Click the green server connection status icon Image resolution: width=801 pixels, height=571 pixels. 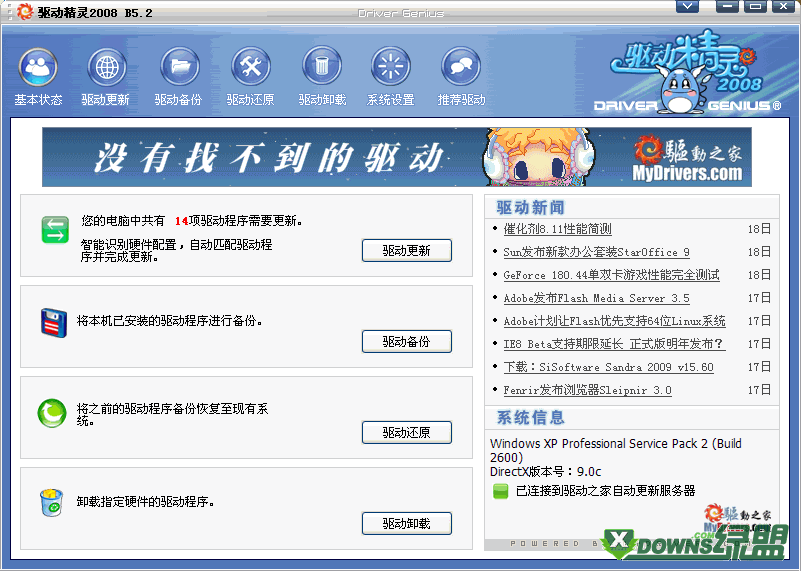pos(501,491)
